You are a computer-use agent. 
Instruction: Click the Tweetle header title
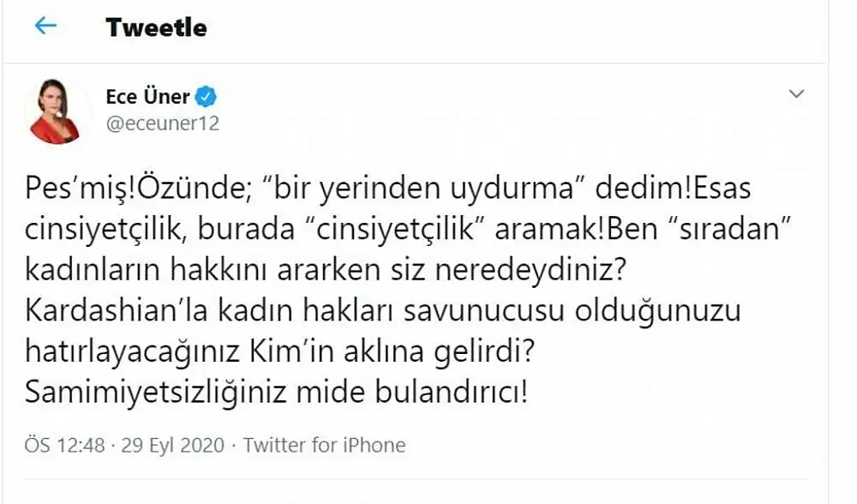[156, 27]
